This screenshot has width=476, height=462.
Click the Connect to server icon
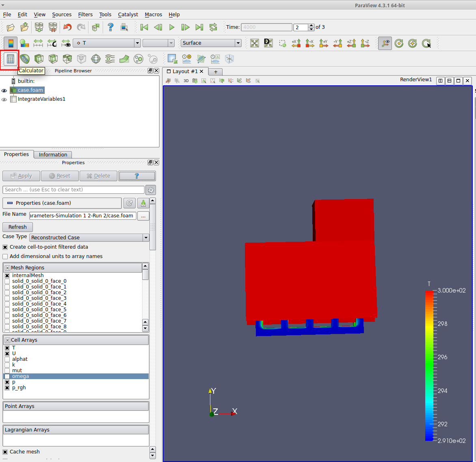39,27
